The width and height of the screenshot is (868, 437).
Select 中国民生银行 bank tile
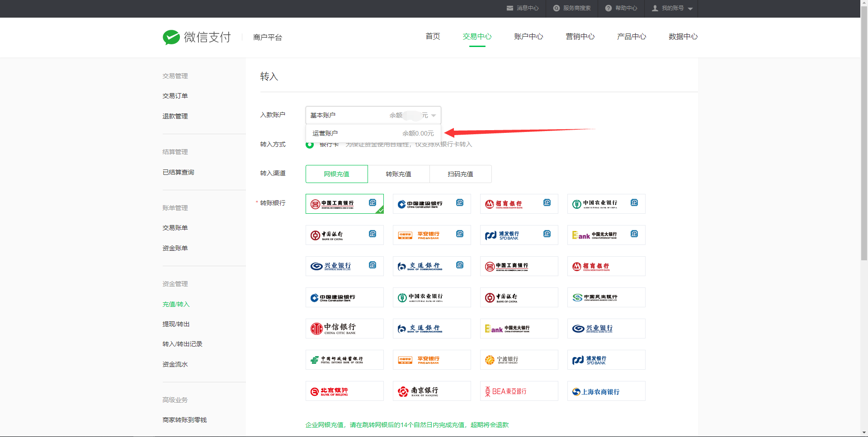[x=606, y=297]
